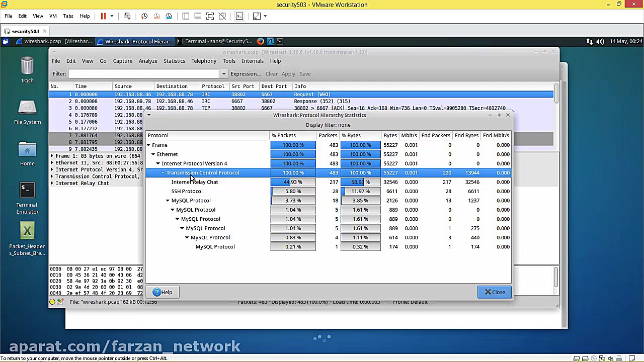Click the Close button in hierarchy dialog

pos(495,292)
